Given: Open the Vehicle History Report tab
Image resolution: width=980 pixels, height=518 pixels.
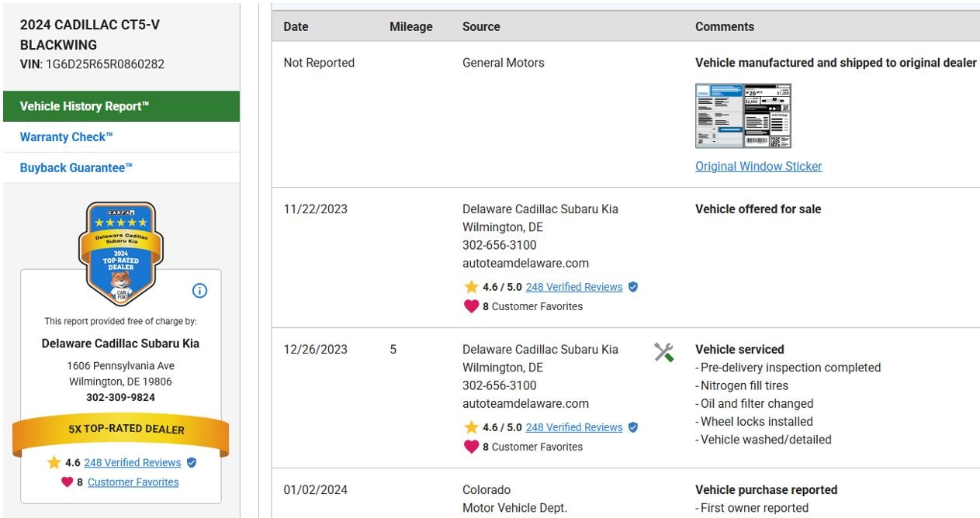Looking at the screenshot, I should tap(121, 106).
